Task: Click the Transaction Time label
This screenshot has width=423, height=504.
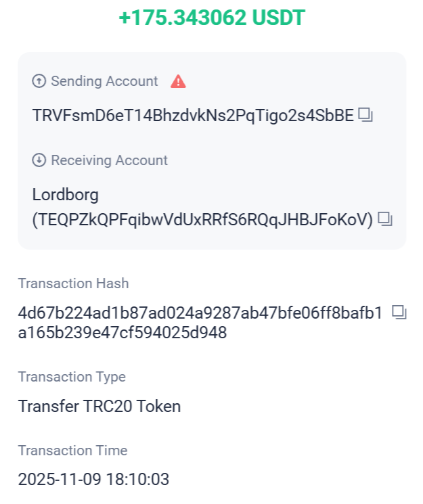Action: (x=72, y=451)
